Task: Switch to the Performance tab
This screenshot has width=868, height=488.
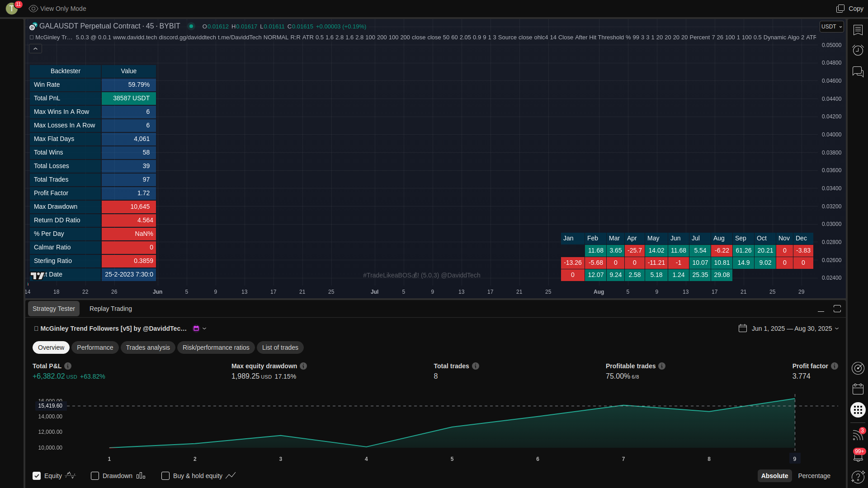Action: [95, 347]
